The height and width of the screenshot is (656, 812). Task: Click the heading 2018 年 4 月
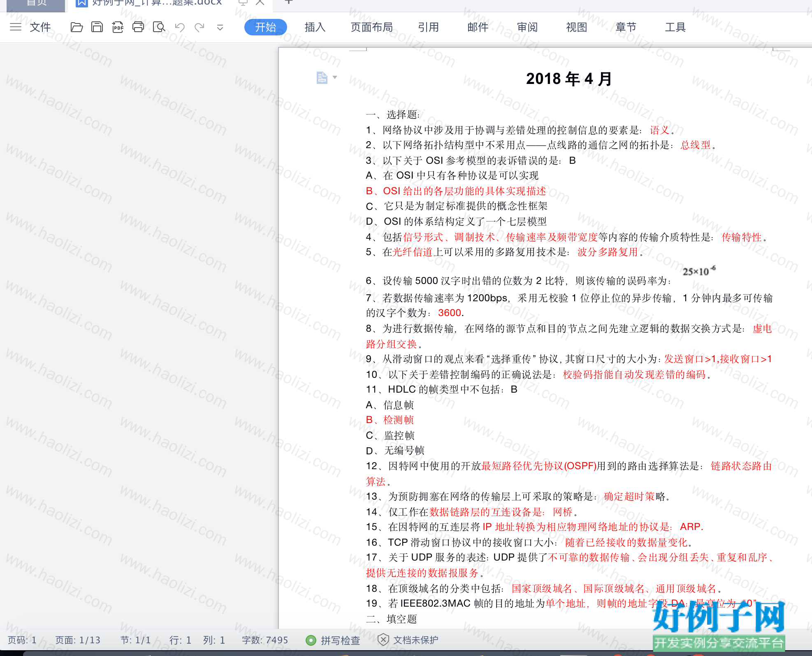569,79
